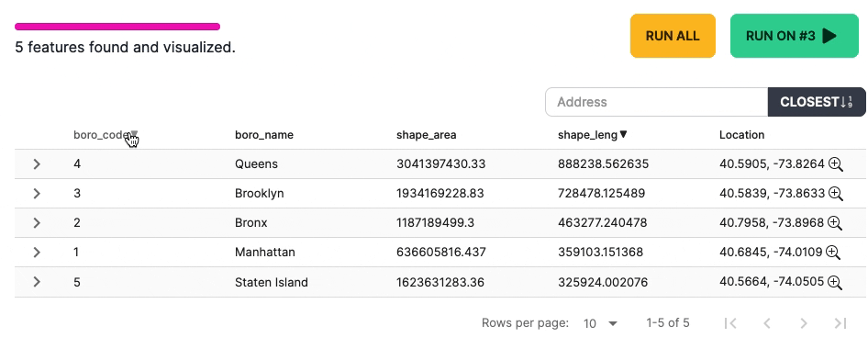The width and height of the screenshot is (868, 349).
Task: Expand the Queens row details
Action: pos(37,164)
